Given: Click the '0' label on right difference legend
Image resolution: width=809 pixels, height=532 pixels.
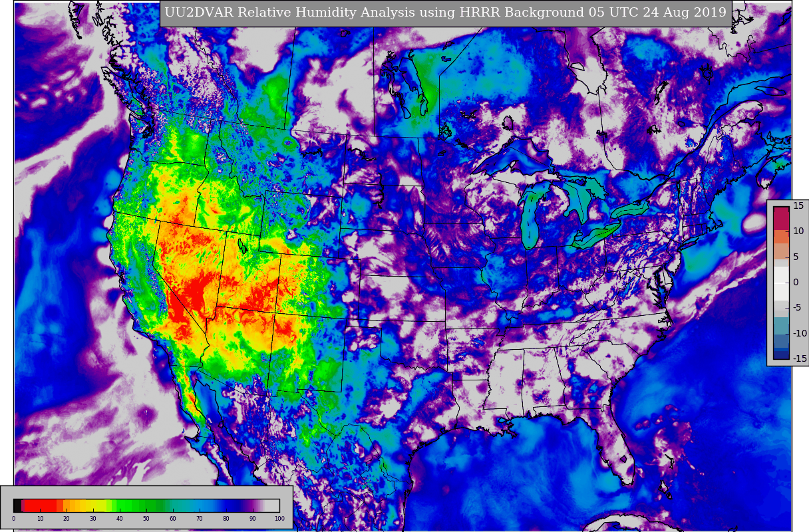Looking at the screenshot, I should pos(796,282).
